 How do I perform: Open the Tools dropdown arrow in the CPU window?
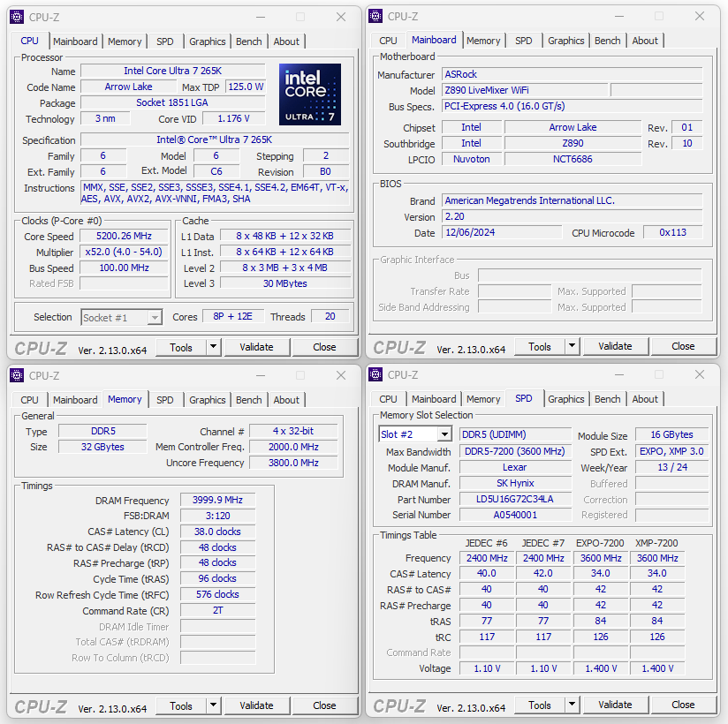(x=213, y=347)
